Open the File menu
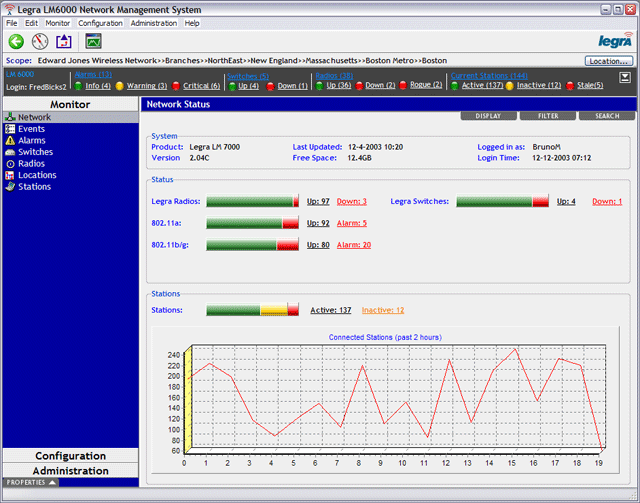 [x=11, y=23]
